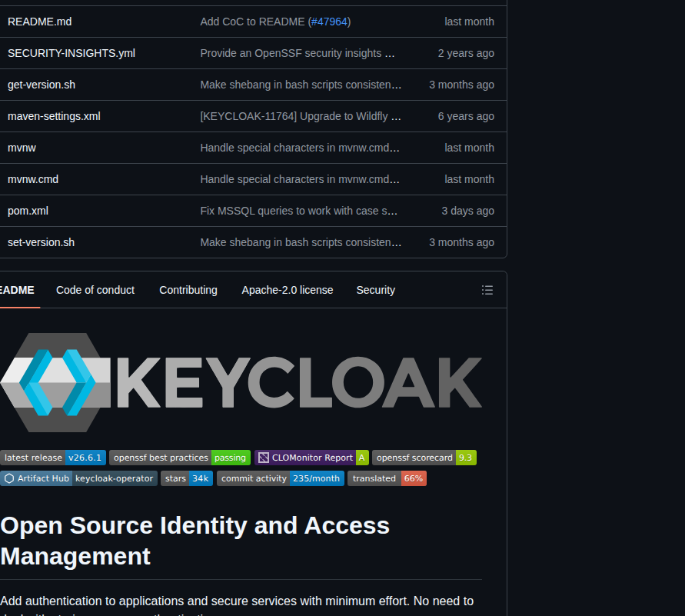The image size is (685, 616).
Task: Click the Keycloak logo image
Action: [241, 383]
